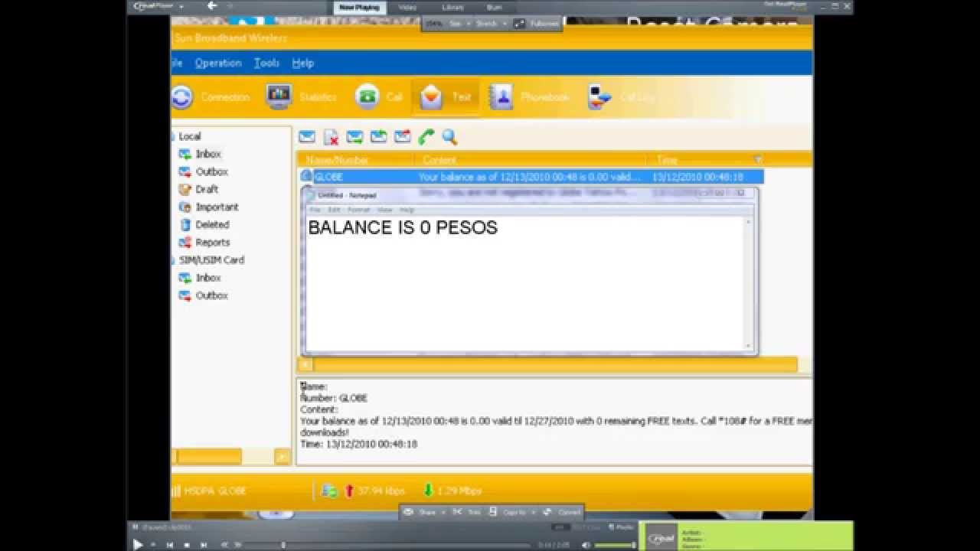
Task: Open the Text envelope icon
Action: click(x=431, y=96)
